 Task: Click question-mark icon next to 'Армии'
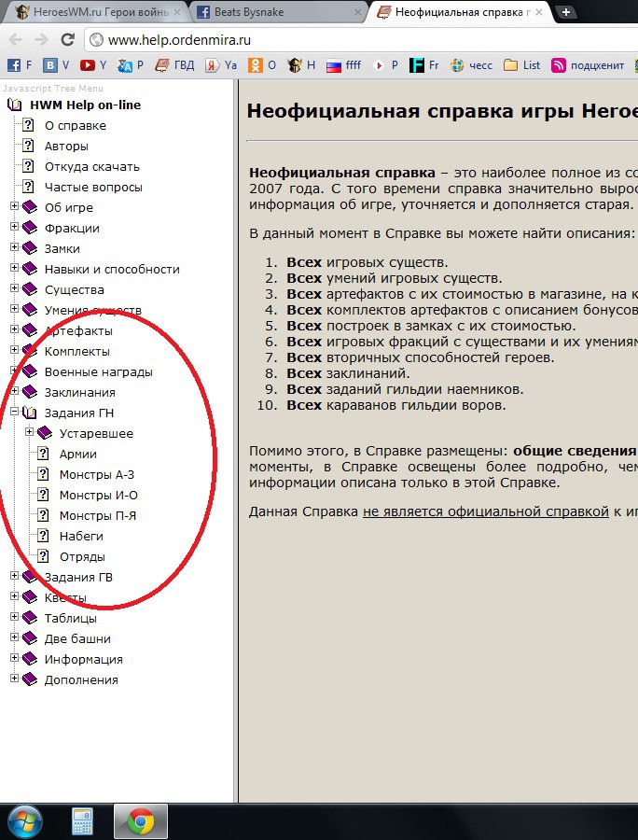coord(43,454)
